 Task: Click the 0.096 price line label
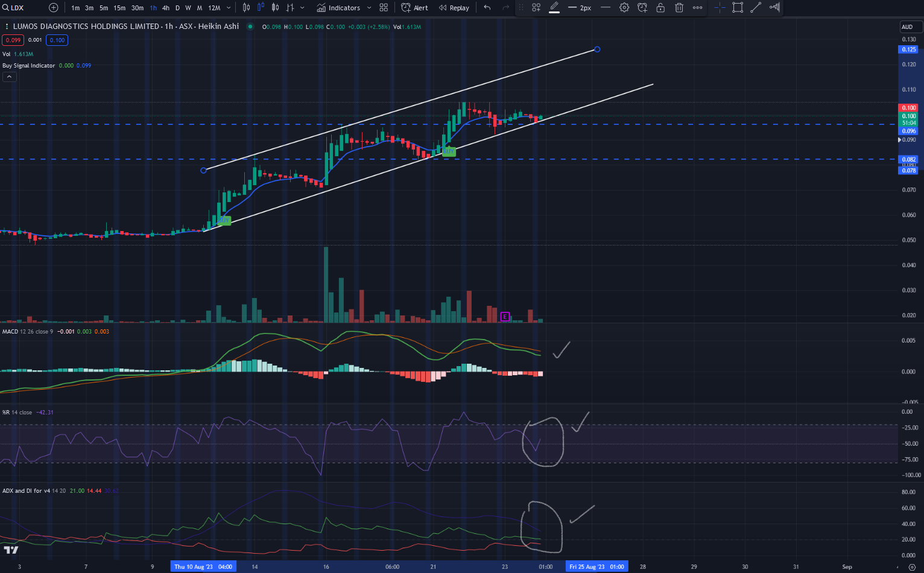[x=908, y=131]
